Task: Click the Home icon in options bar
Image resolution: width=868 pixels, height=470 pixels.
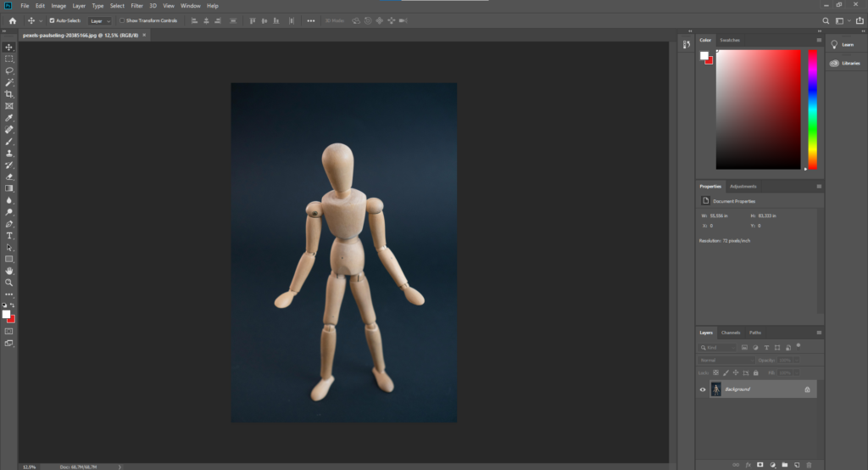Action: pyautogui.click(x=12, y=20)
